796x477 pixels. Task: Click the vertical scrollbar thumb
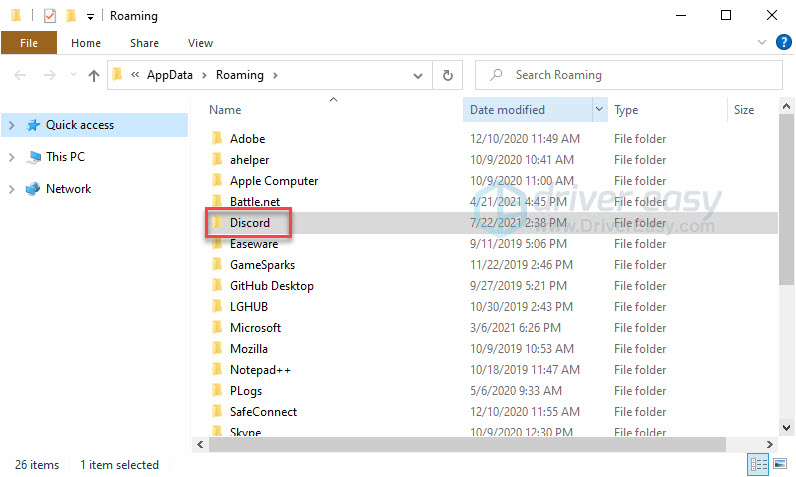click(786, 199)
